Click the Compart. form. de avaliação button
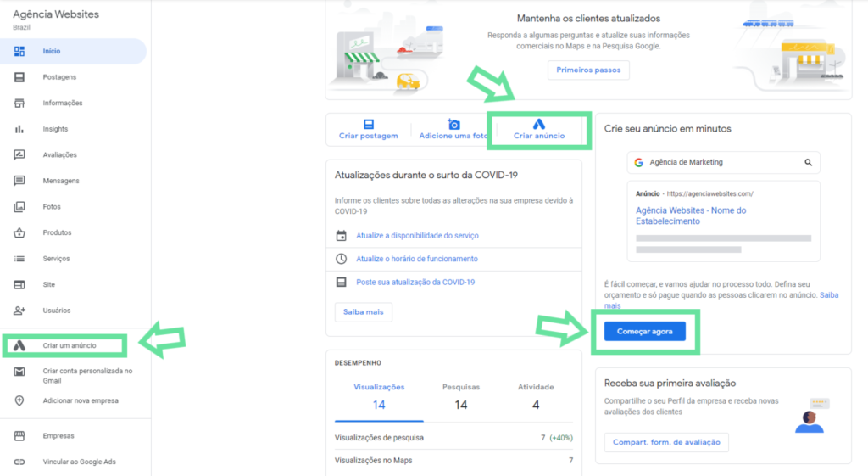The height and width of the screenshot is (476, 868). click(666, 442)
